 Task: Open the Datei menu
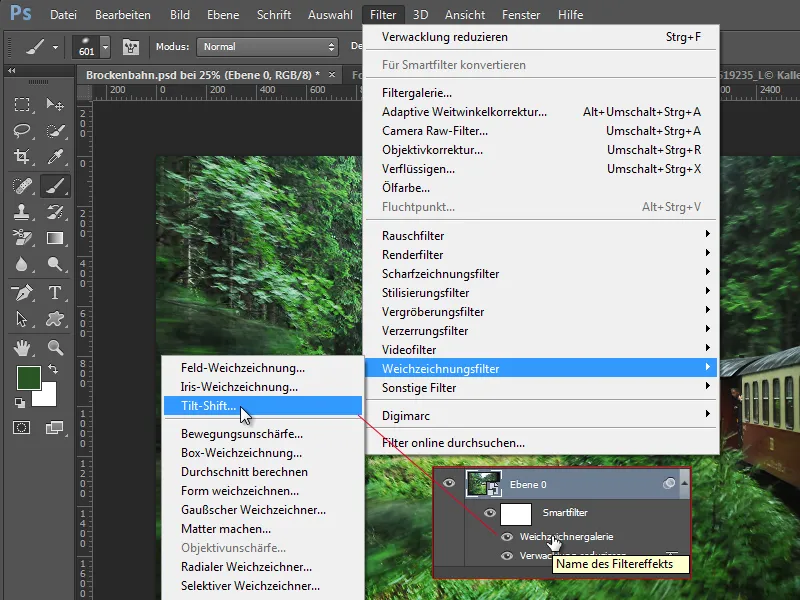[63, 15]
